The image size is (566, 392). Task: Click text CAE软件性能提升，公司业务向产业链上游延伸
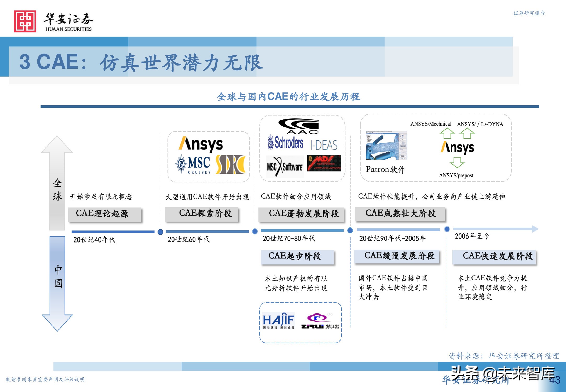click(x=432, y=197)
